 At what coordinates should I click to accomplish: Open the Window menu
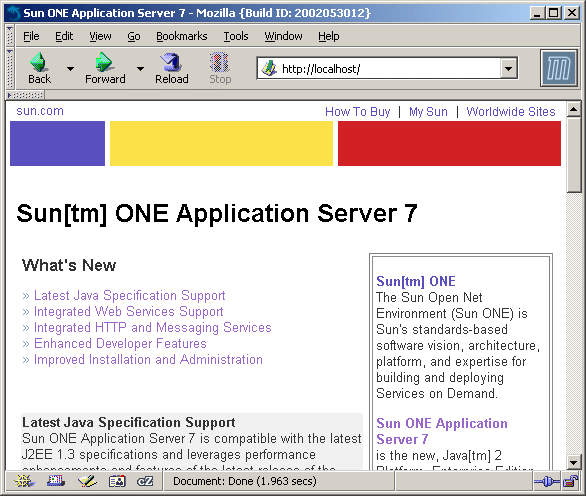point(283,36)
